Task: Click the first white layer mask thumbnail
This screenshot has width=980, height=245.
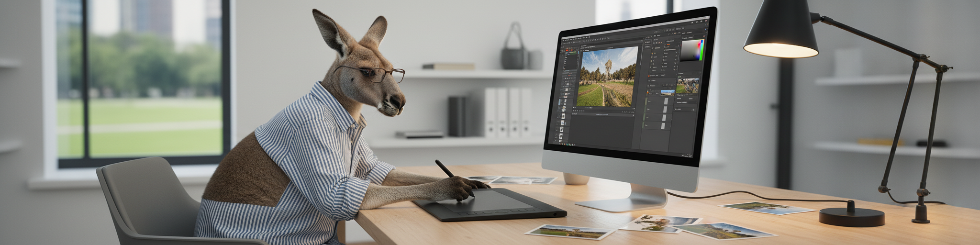Action: coord(665,101)
